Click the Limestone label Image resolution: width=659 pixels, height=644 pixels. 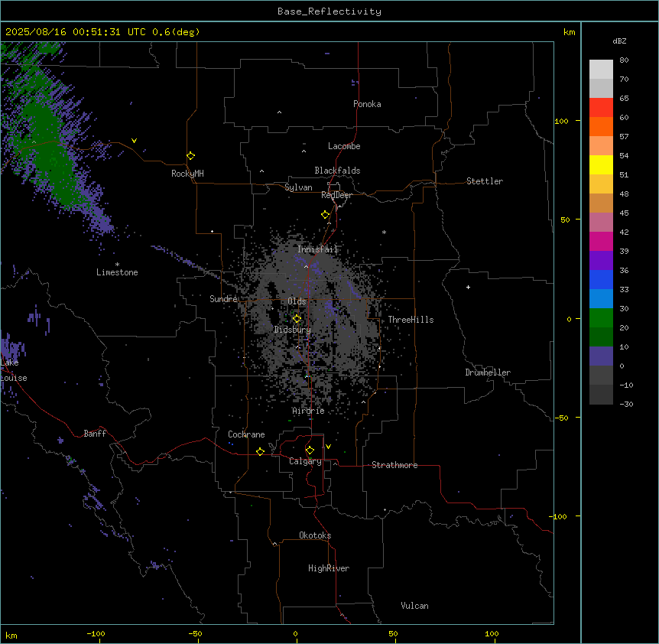(117, 272)
